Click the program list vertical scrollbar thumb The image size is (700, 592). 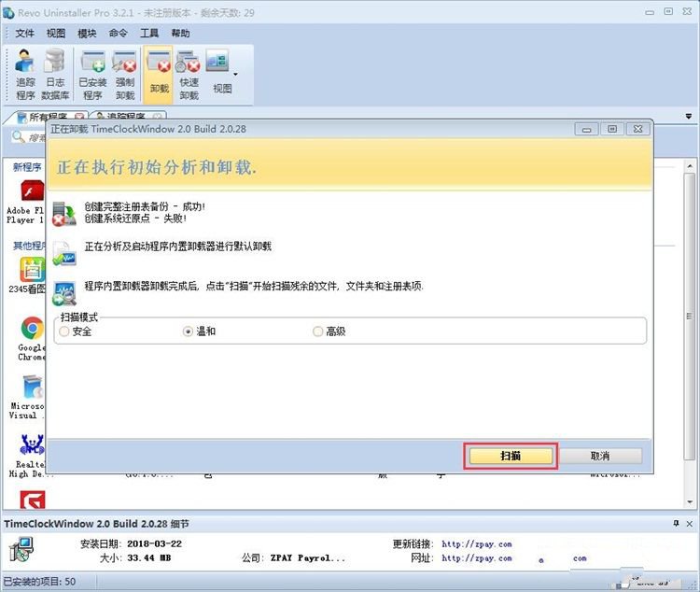[690, 317]
